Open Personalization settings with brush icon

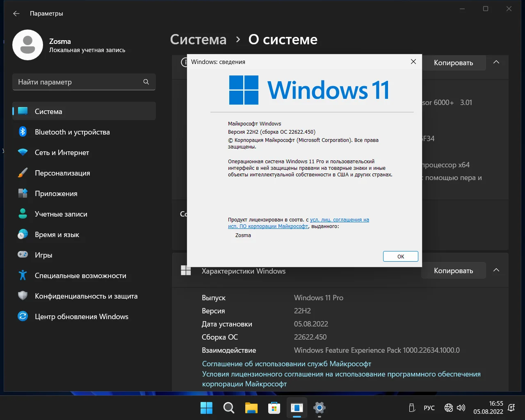click(62, 173)
